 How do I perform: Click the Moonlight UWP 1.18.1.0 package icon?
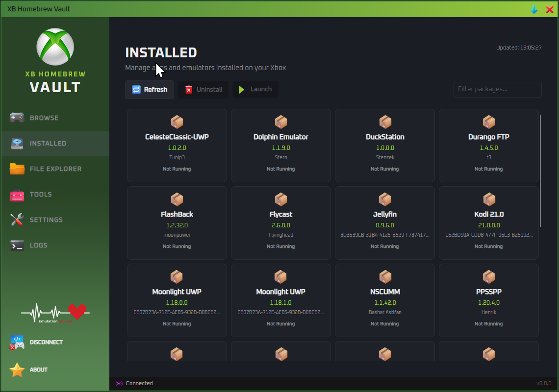[281, 276]
